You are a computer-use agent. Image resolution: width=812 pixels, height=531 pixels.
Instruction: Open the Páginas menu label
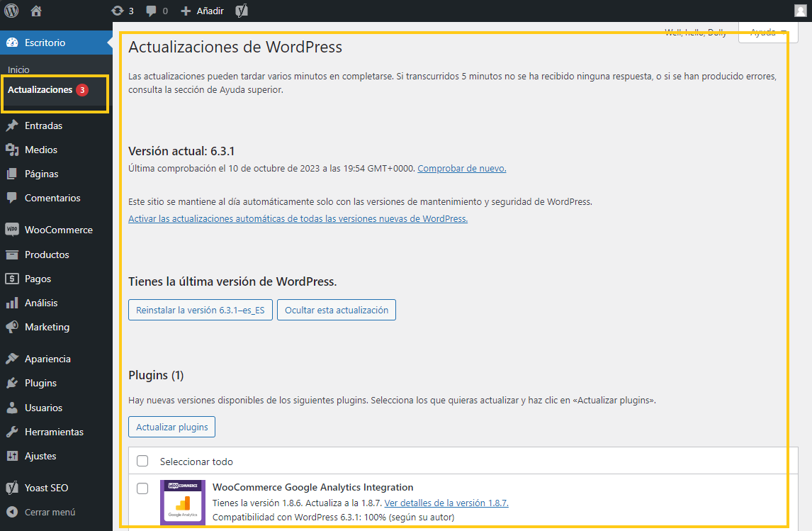[x=41, y=174]
